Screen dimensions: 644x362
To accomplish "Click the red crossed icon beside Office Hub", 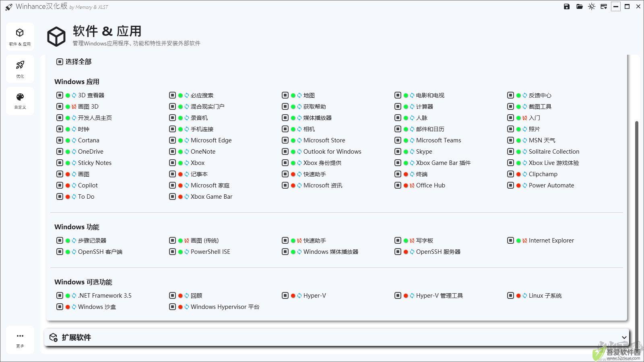I will 412,185.
